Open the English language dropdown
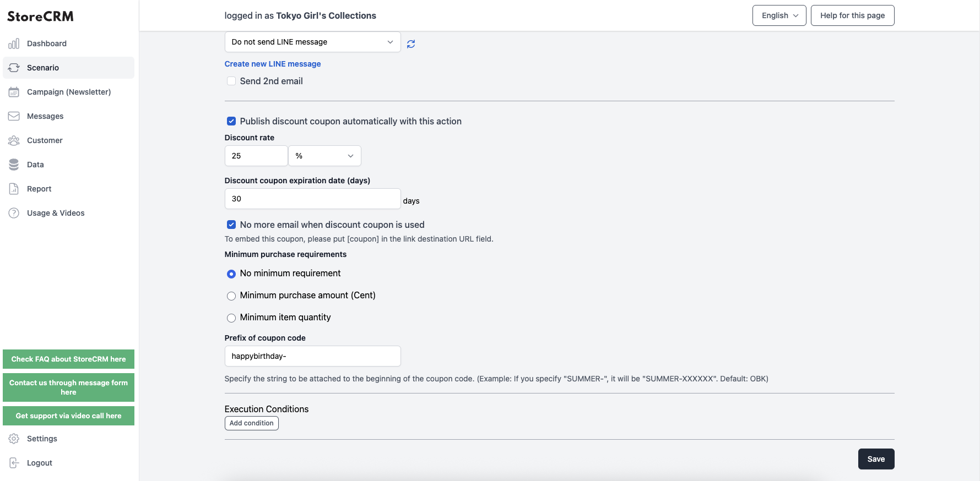The image size is (980, 481). (779, 15)
